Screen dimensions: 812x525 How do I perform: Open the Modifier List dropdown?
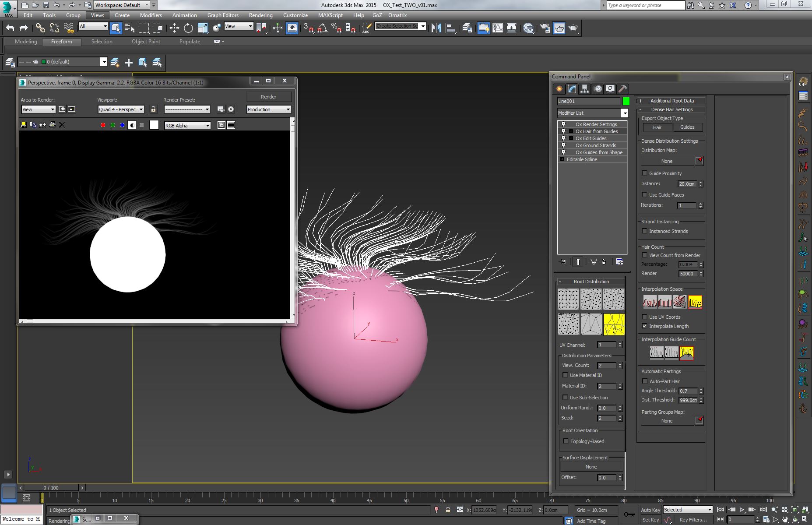[624, 113]
